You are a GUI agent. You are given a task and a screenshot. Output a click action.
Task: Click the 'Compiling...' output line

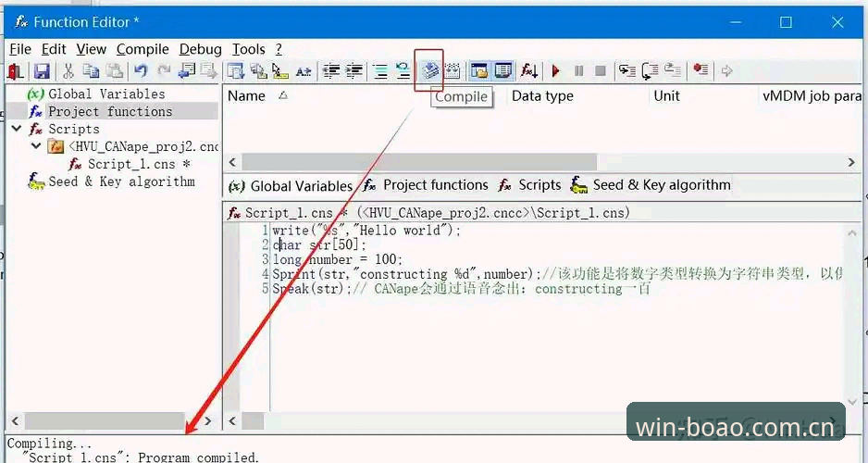pyautogui.click(x=49, y=444)
